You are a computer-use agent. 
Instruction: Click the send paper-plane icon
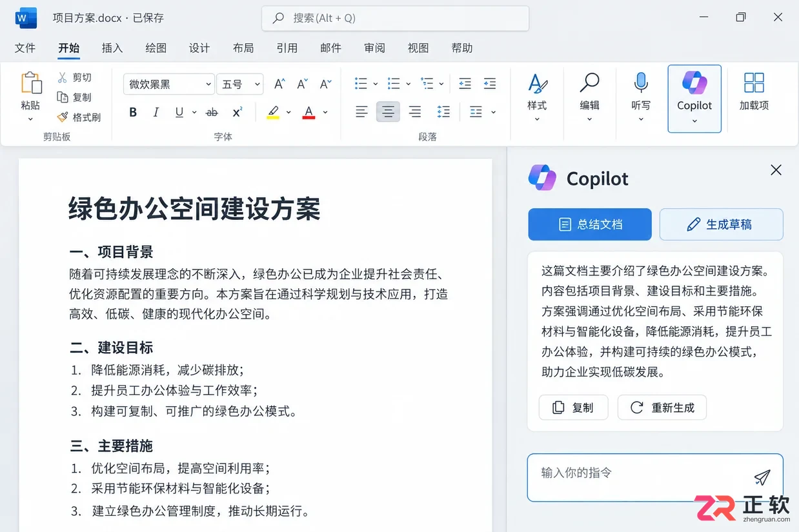(x=762, y=477)
